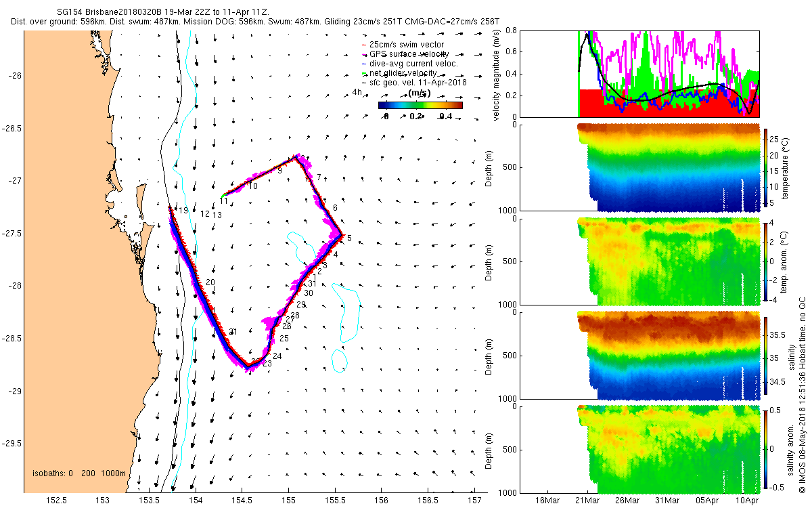The height and width of the screenshot is (508, 812).
Task: Click the latitude tick '-26'
Action: pos(14,75)
